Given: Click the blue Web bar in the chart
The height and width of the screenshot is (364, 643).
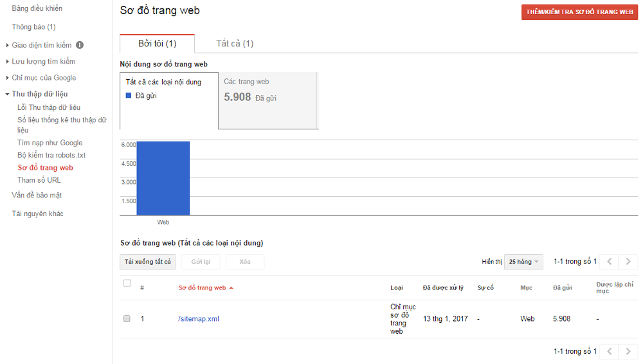Looking at the screenshot, I should coord(163,178).
